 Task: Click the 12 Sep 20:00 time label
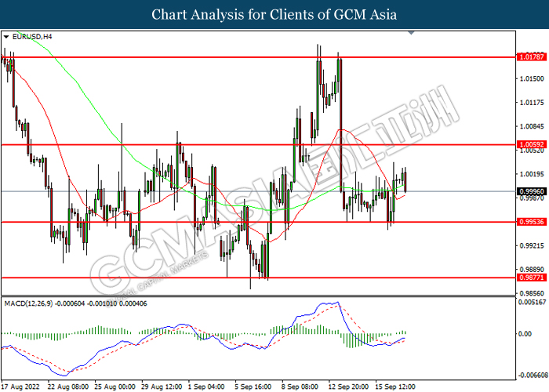[x=348, y=387]
